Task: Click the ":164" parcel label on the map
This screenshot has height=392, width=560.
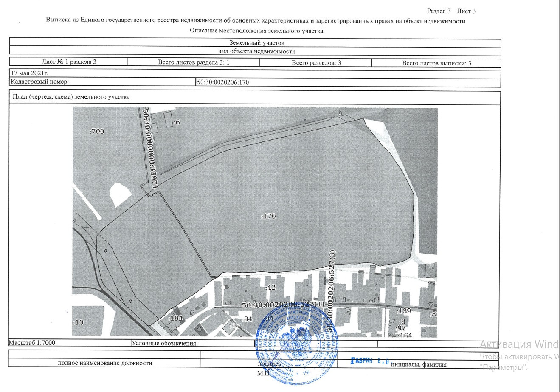Action: (x=405, y=336)
